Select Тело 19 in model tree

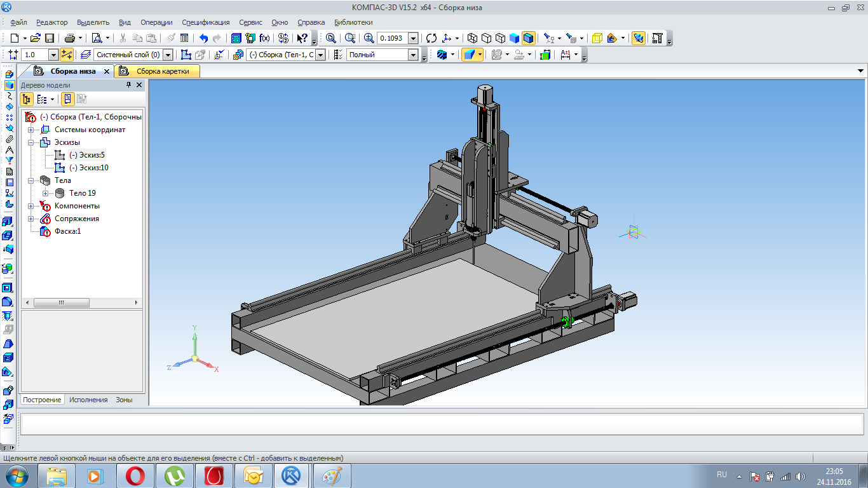tap(82, 193)
